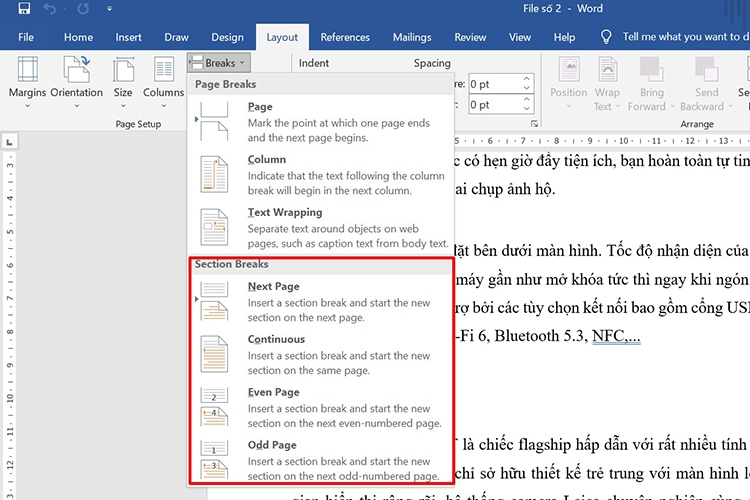Expand Wrap Text dropdown arrow
Screen dimensions: 750x500
click(x=618, y=106)
